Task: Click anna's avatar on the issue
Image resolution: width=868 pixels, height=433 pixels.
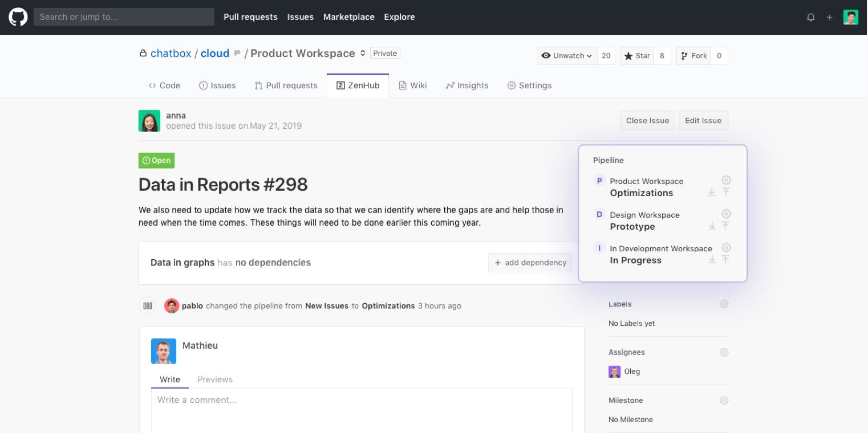Action: coord(149,121)
